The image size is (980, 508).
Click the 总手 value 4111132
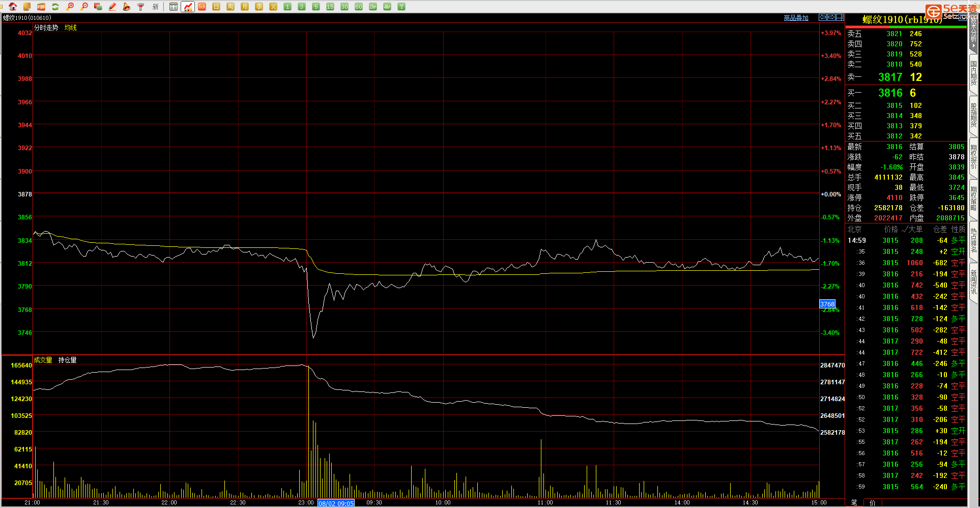pos(888,177)
